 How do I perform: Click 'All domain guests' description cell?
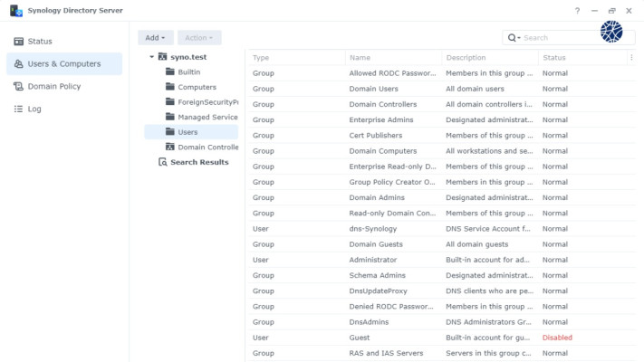(x=476, y=244)
